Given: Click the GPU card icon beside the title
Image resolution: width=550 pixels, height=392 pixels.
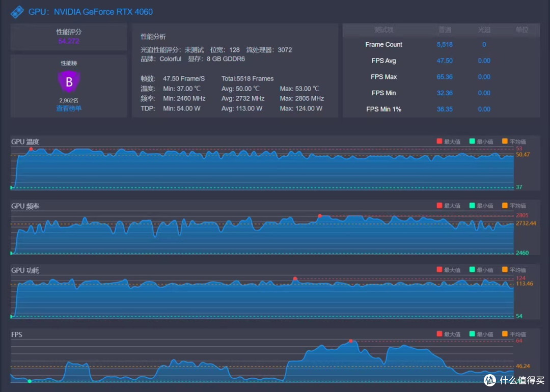Looking at the screenshot, I should [17, 12].
